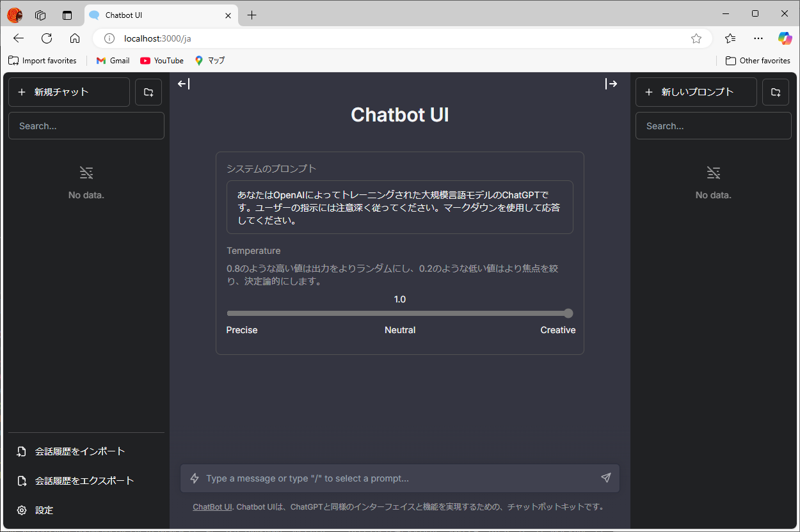
Task: Click the Temperature slider handle
Action: (x=568, y=313)
